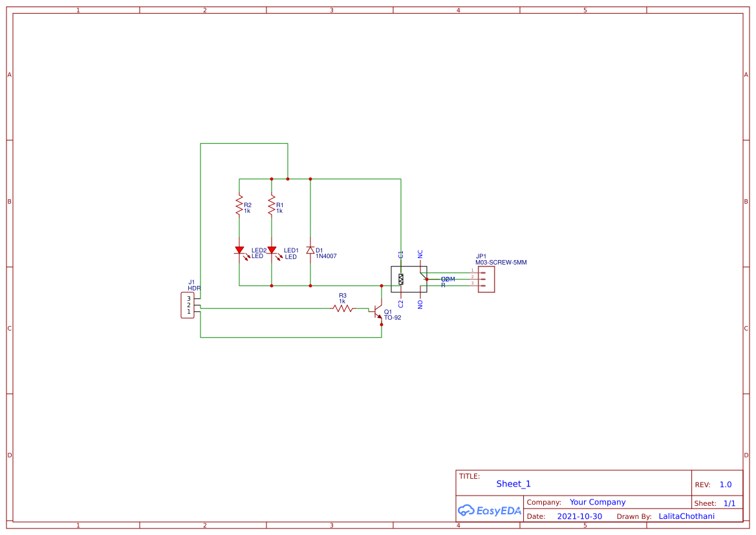Select the resistor R1 symbol
The image size is (756, 535).
coord(272,206)
